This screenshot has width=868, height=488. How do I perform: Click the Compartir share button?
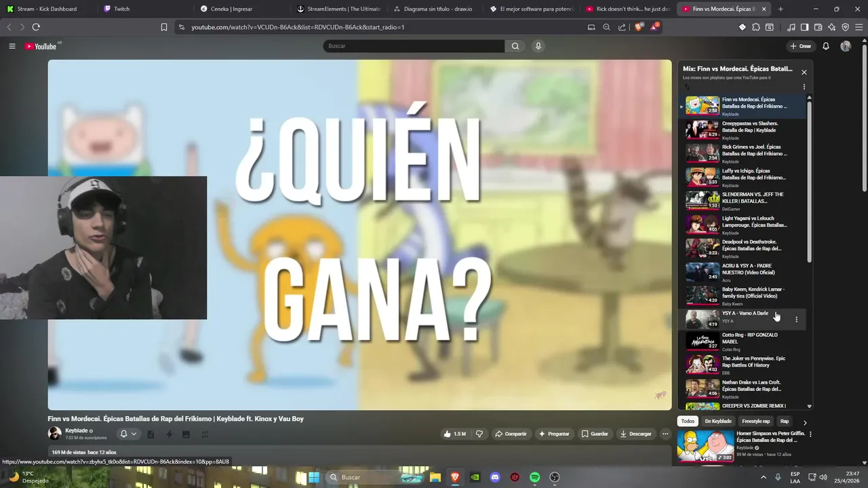pos(511,434)
